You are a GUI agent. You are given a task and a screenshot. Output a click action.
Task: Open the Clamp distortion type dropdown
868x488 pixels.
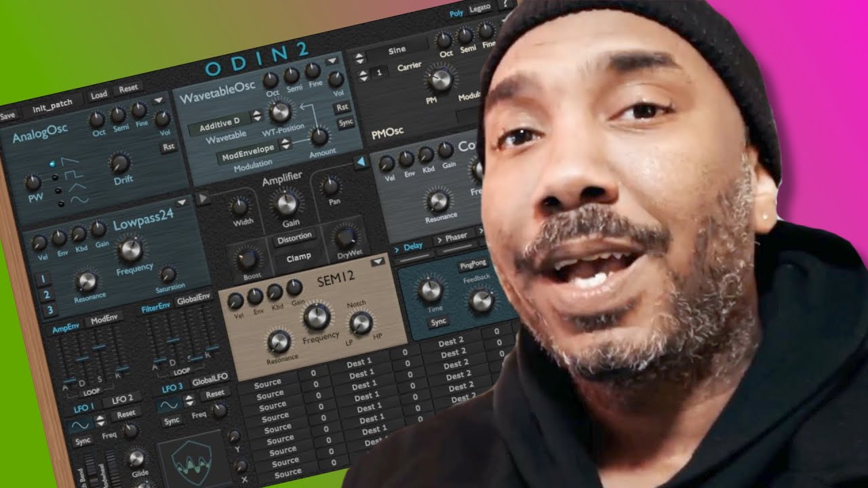298,257
